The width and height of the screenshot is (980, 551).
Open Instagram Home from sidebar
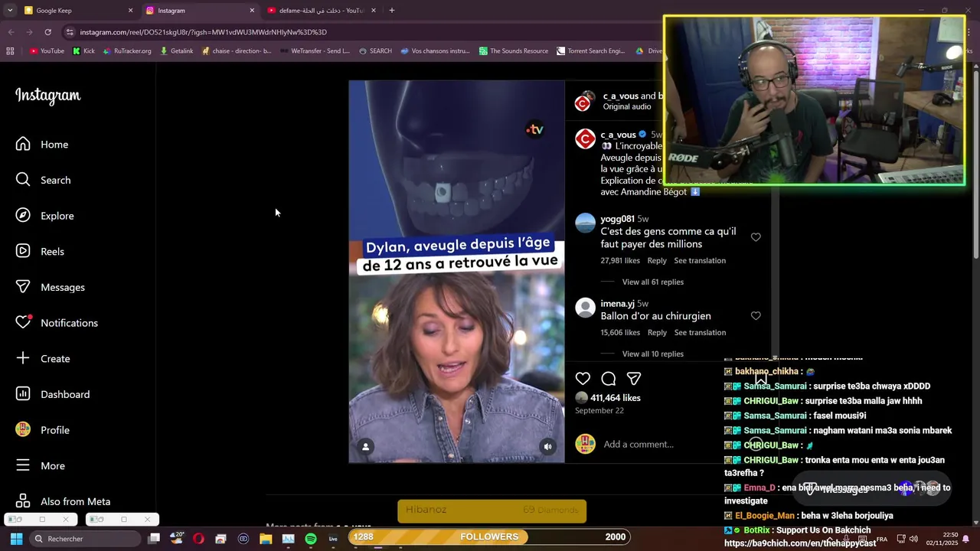point(42,145)
